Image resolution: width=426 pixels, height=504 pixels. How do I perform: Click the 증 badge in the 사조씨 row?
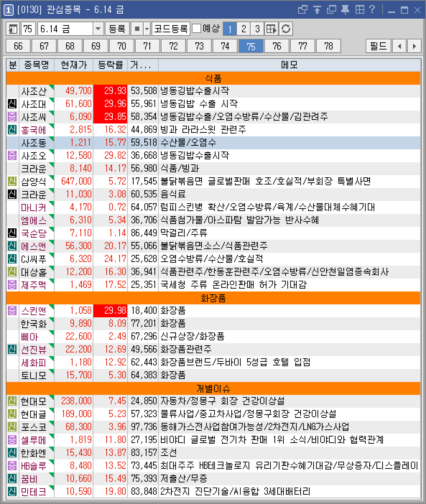click(12, 117)
